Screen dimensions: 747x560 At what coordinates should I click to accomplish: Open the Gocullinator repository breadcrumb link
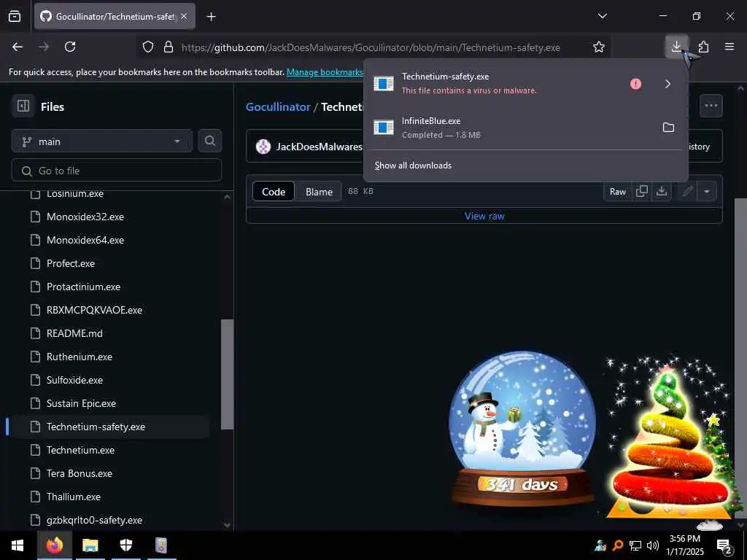(278, 106)
